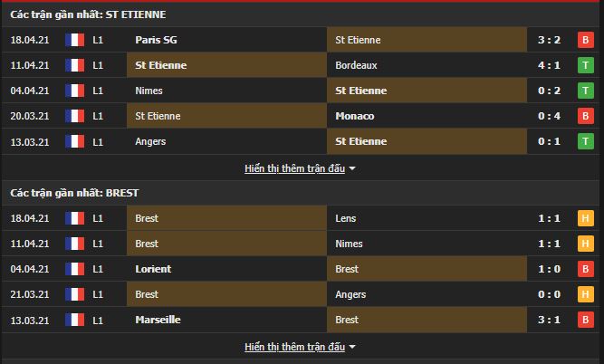
Task: Open the Lorient team link
Action: 153,269
